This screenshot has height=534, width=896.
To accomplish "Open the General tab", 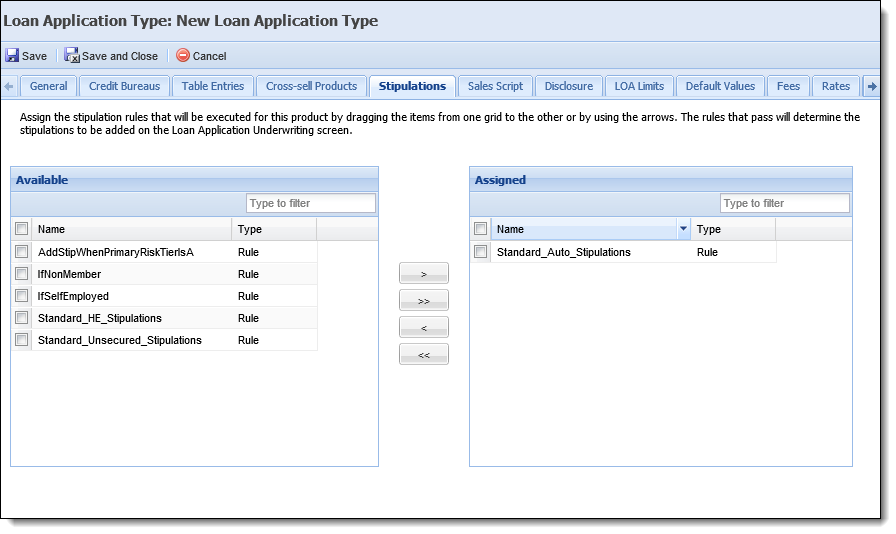I will 49,86.
